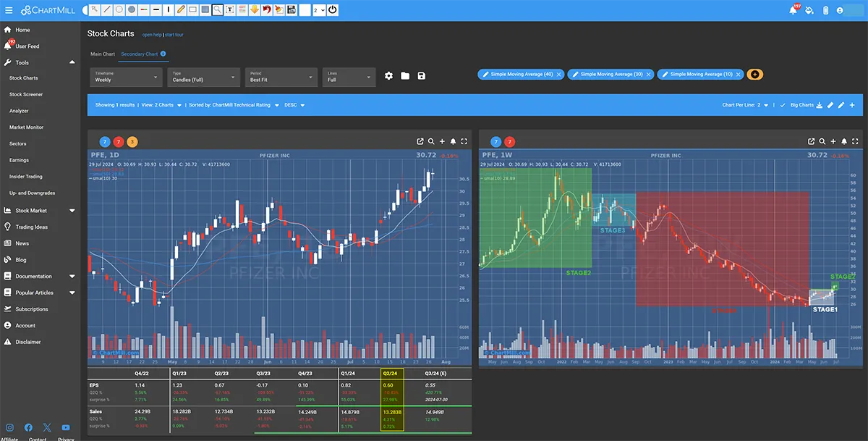Select the pointer arrow drawing tool
Screen dimensions: 868x441
(95, 9)
